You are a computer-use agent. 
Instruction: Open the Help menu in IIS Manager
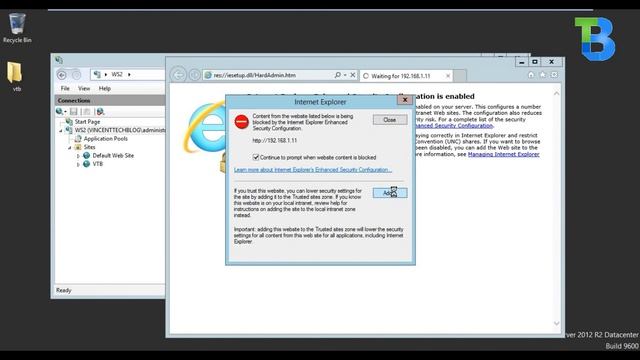point(104,88)
